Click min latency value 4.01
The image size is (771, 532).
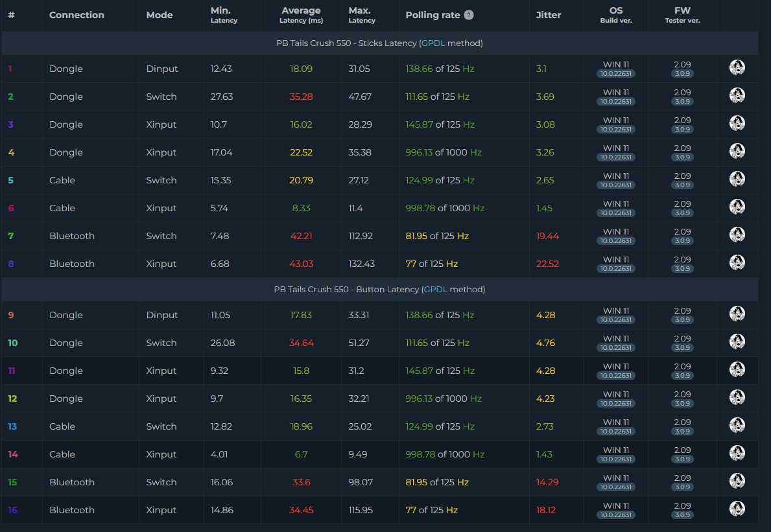tap(220, 454)
